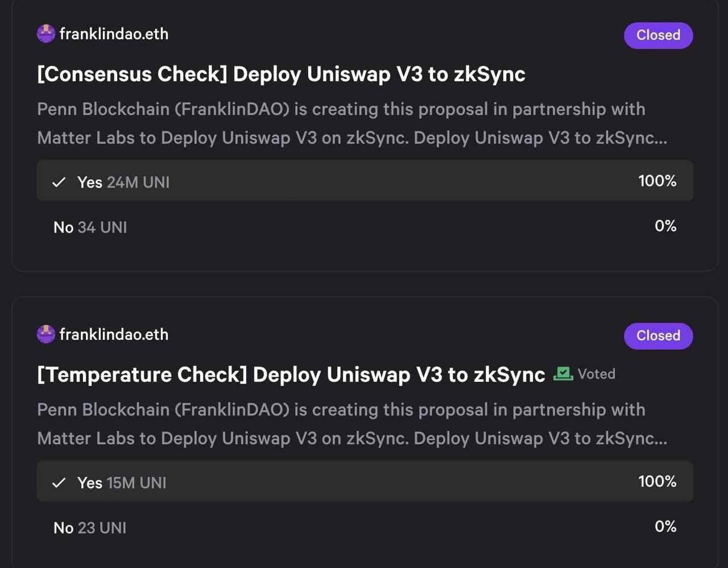The height and width of the screenshot is (568, 728).
Task: Click franklindao.eth avatar on Consensus Check proposal
Action: [x=46, y=34]
